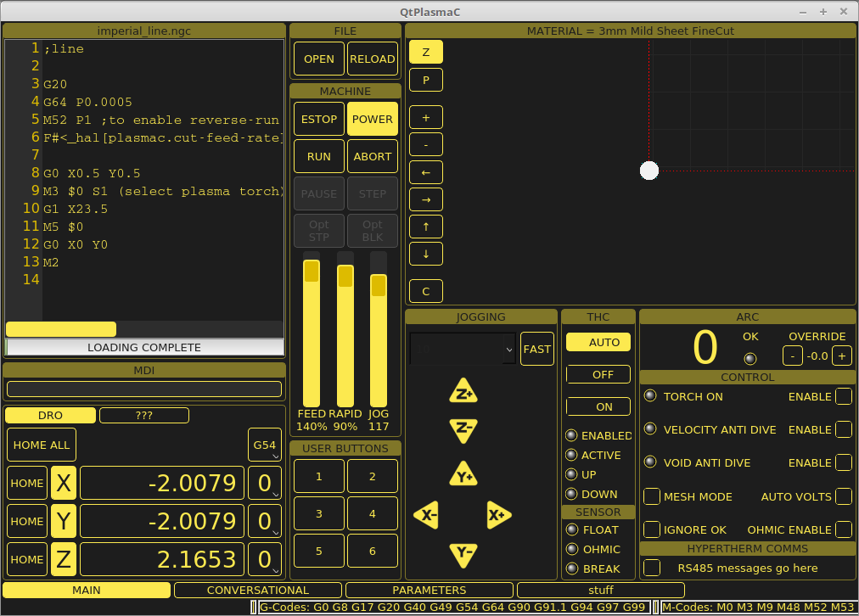Screen dimensions: 859x616
Task: Switch preview to Z view
Action: (x=425, y=53)
